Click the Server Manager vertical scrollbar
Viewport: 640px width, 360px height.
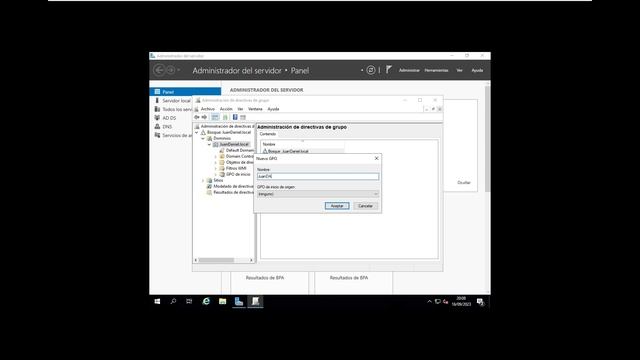tap(487, 139)
